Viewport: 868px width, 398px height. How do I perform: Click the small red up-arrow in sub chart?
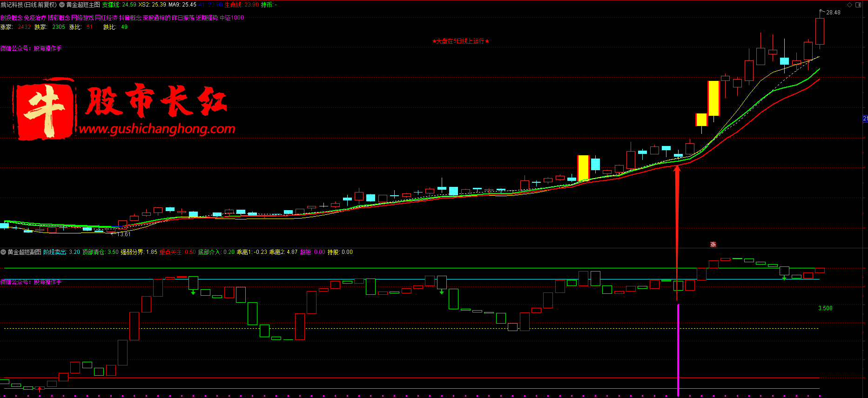click(40, 389)
